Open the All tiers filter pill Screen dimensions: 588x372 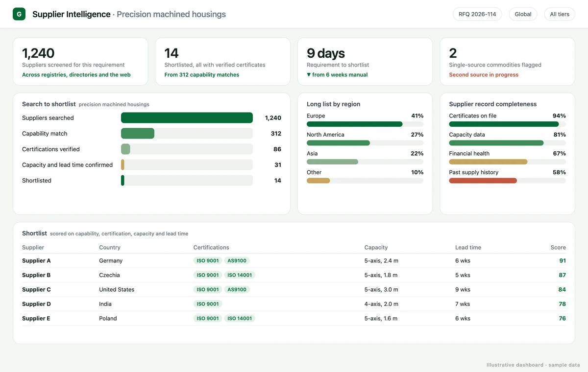[x=560, y=14]
